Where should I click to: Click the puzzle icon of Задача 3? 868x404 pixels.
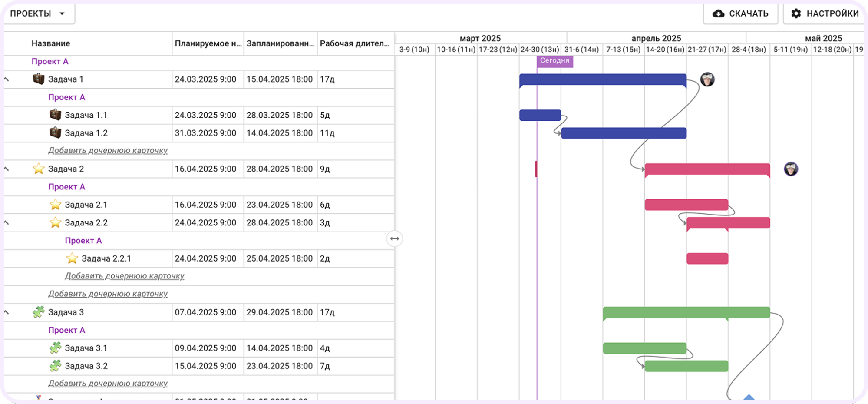[39, 312]
